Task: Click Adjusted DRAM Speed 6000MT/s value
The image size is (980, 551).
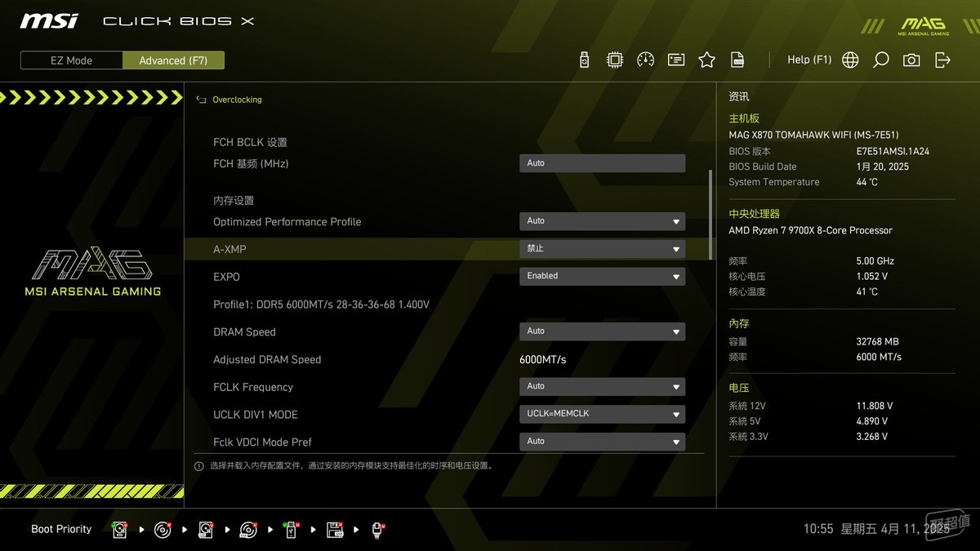Action: [542, 360]
